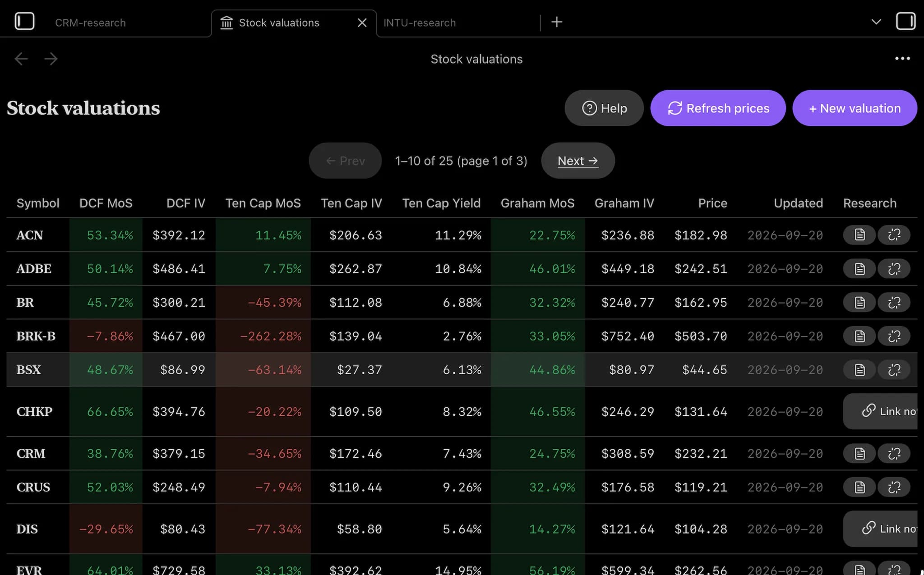The height and width of the screenshot is (575, 924).
Task: Open research note icon for CRUS
Action: [x=859, y=487]
